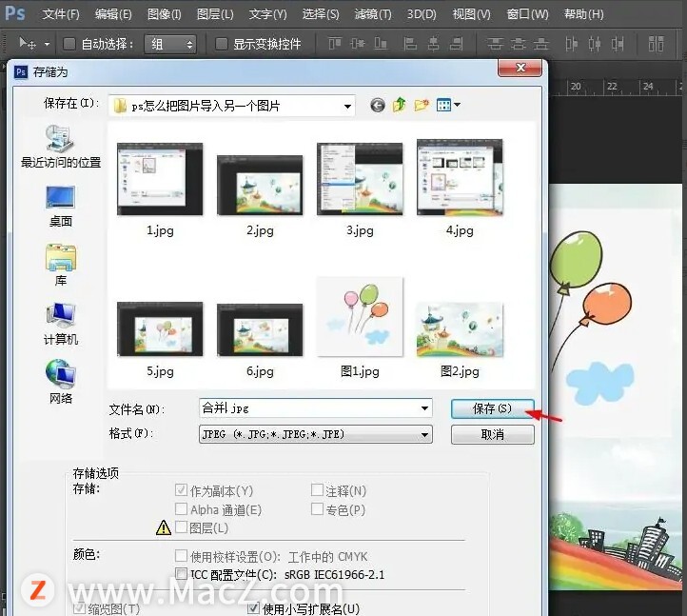Open the 选择(S) menu
The image size is (687, 616).
pyautogui.click(x=321, y=14)
